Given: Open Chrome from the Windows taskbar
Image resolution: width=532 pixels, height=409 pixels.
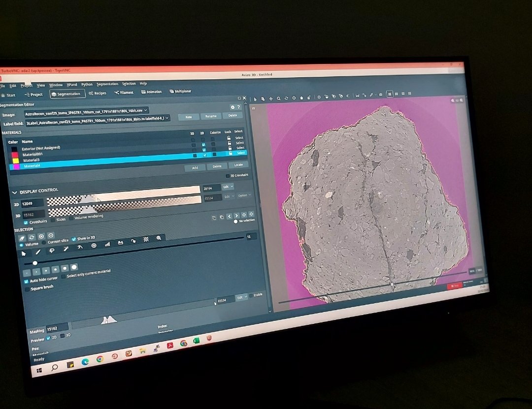Looking at the screenshot, I should [100, 359].
